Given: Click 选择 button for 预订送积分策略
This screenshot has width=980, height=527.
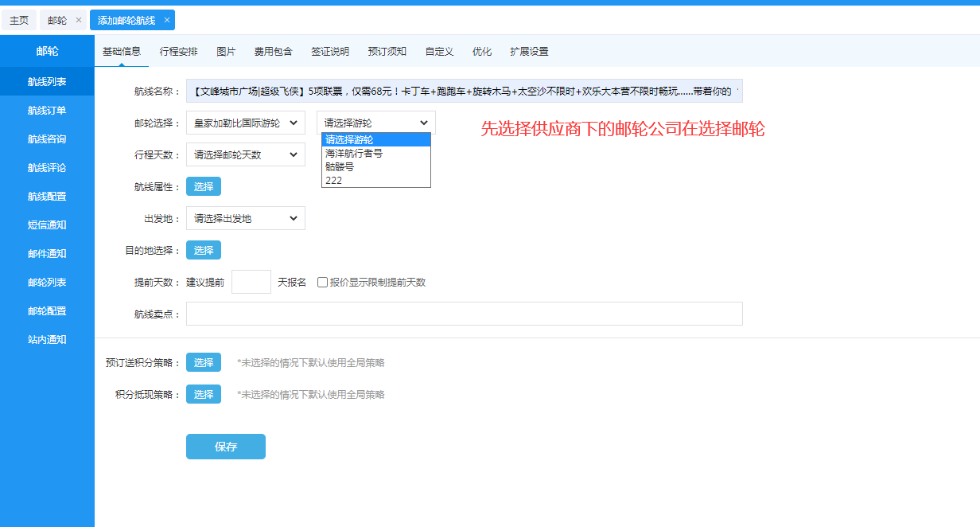Looking at the screenshot, I should tap(204, 362).
